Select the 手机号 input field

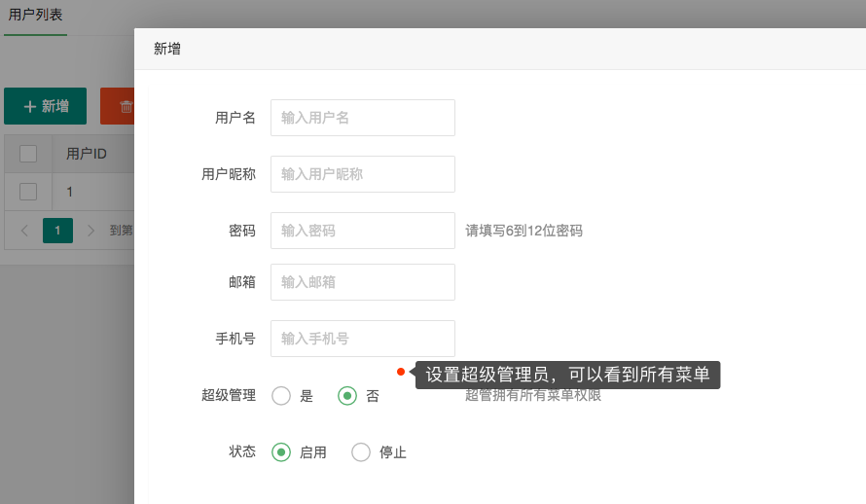362,339
